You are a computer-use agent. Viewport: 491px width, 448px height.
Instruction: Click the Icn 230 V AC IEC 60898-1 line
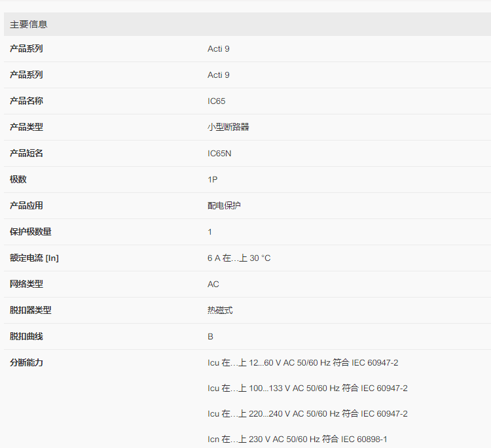pyautogui.click(x=297, y=439)
